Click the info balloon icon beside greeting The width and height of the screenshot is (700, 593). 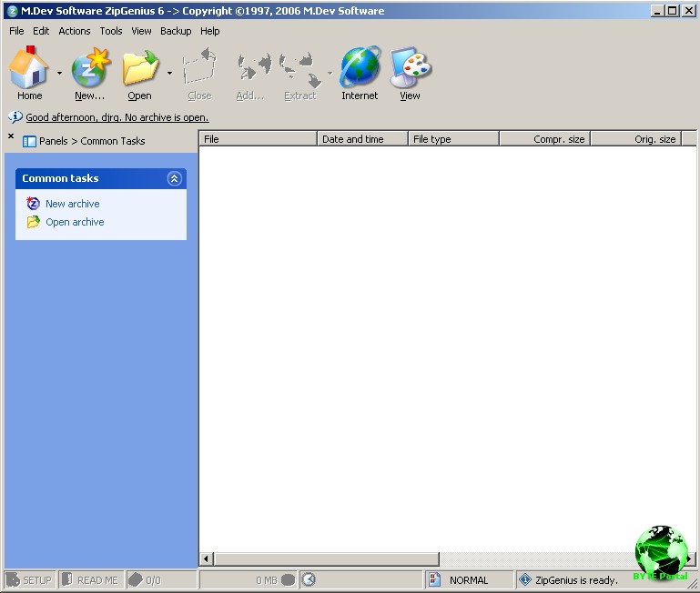click(15, 117)
